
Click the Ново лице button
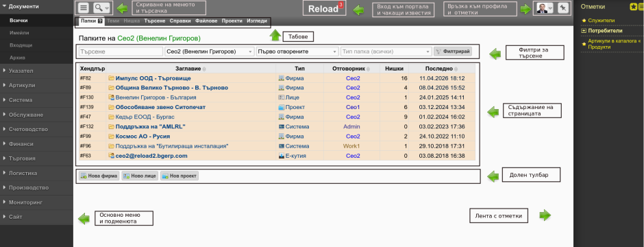[139, 176]
